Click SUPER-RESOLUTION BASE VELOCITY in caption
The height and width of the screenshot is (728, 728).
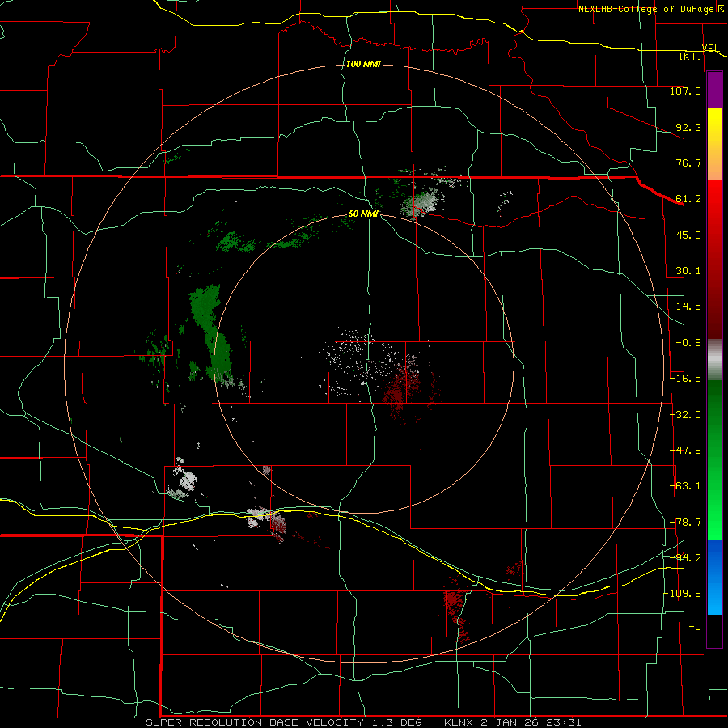(x=255, y=722)
